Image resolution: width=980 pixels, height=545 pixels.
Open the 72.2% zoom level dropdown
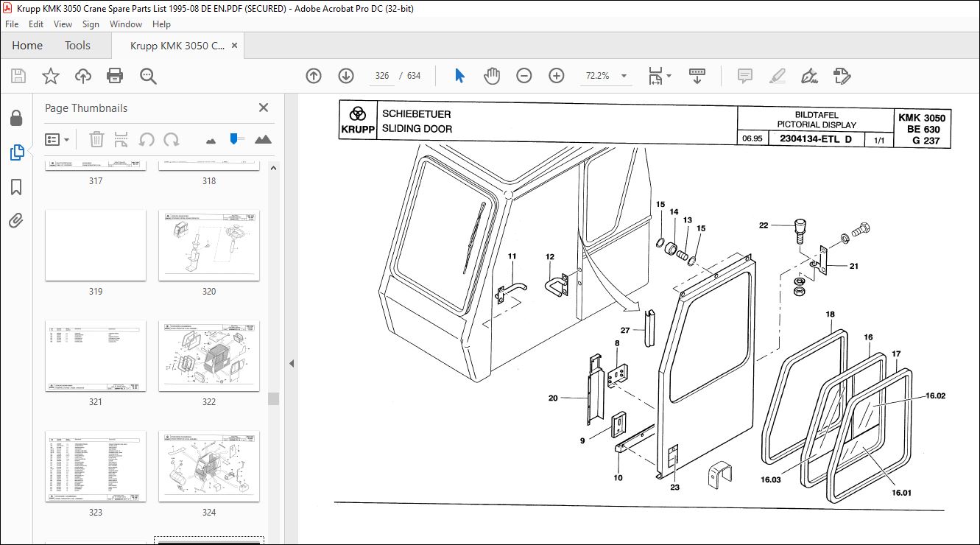click(624, 76)
